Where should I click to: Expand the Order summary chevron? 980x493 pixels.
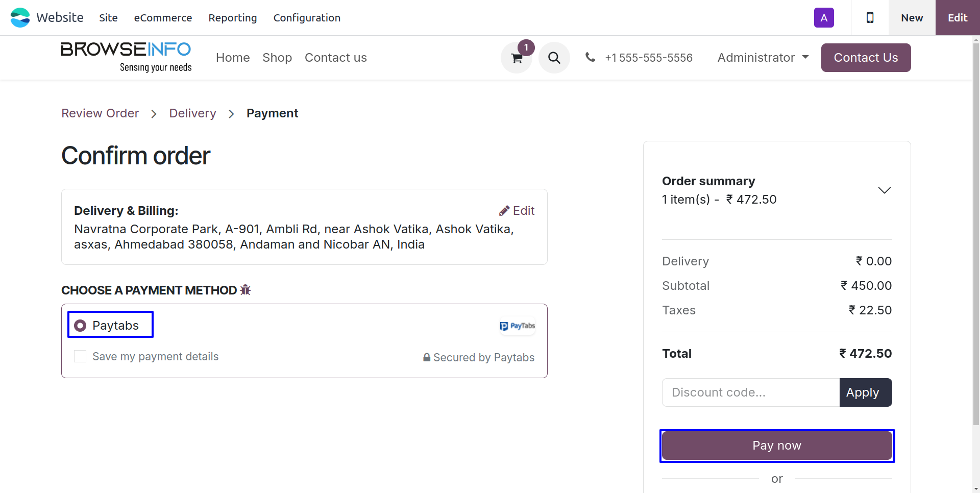click(884, 190)
